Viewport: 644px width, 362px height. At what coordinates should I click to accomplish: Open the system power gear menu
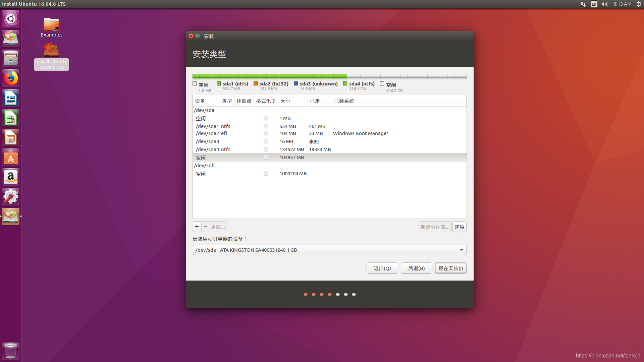(x=638, y=4)
